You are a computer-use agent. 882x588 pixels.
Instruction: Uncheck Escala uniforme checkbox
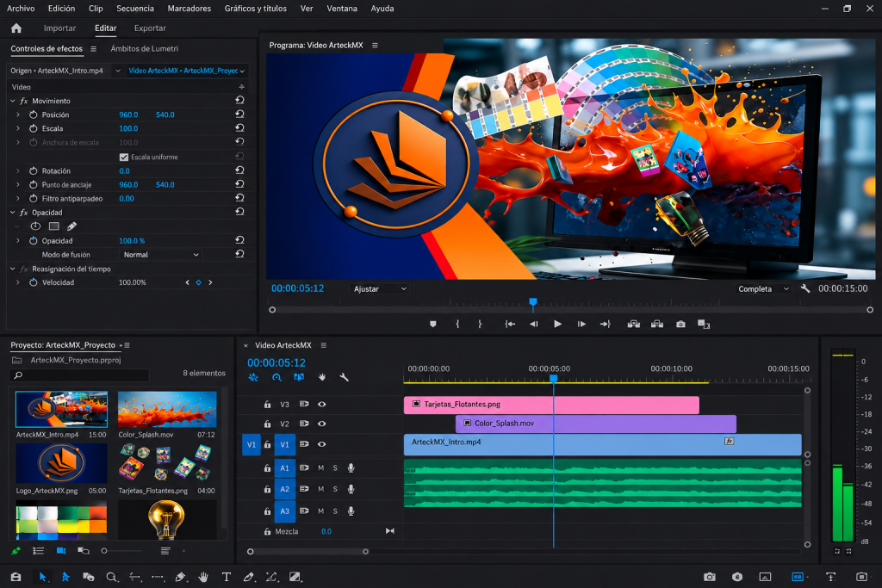tap(124, 157)
